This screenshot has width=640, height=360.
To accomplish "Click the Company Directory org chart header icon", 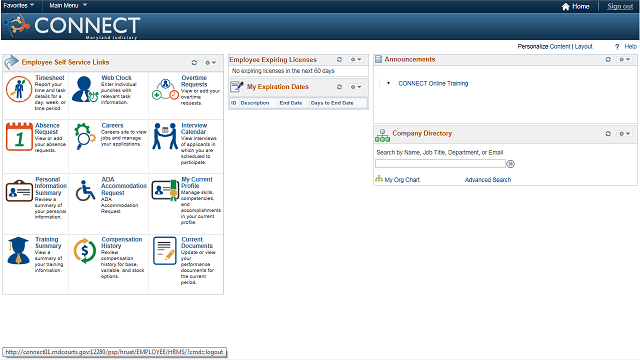I will point(382,135).
